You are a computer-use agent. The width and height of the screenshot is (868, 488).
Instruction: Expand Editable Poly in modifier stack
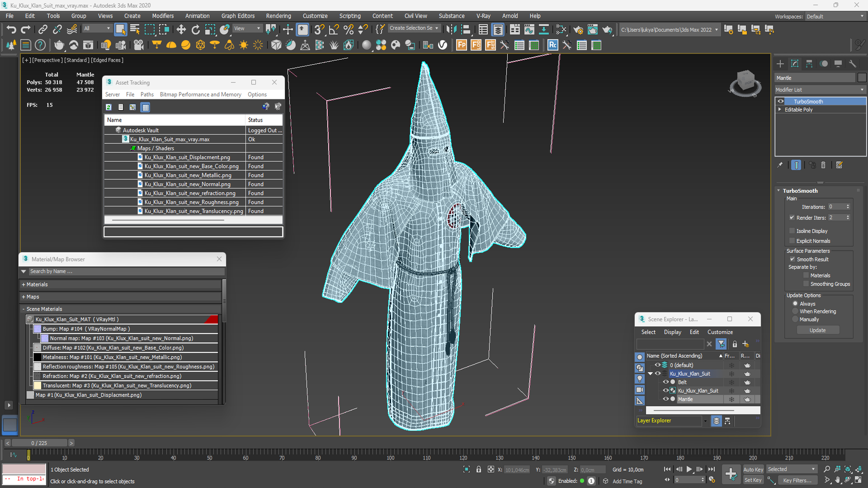pyautogui.click(x=780, y=110)
